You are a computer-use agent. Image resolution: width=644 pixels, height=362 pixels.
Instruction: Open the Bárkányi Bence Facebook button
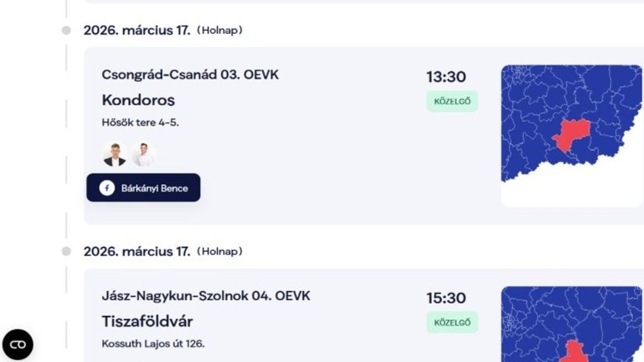coord(144,188)
